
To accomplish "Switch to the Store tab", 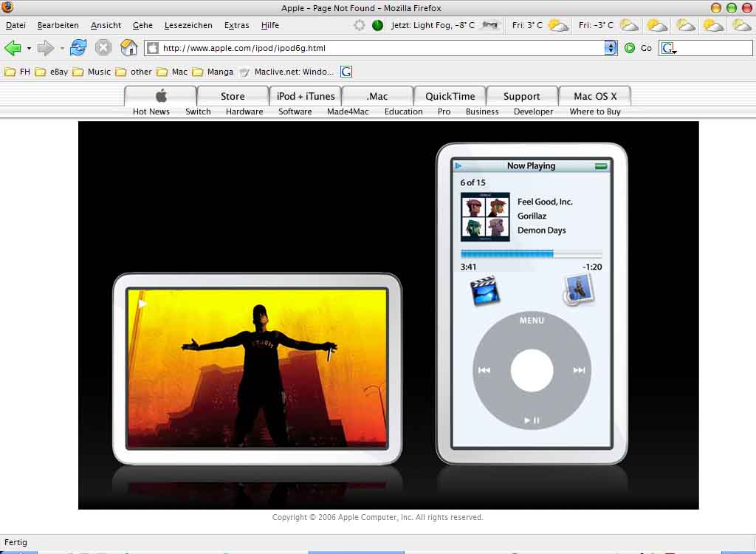I will (x=233, y=96).
